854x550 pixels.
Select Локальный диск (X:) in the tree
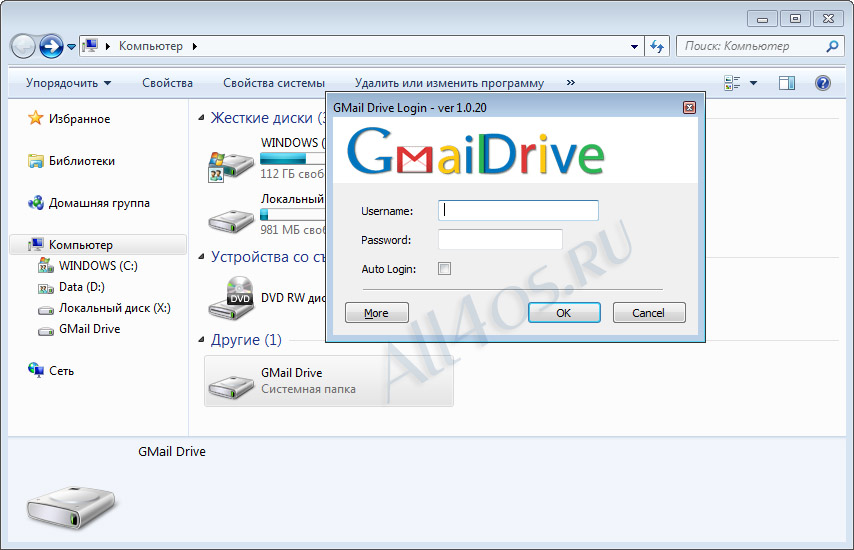coord(114,308)
